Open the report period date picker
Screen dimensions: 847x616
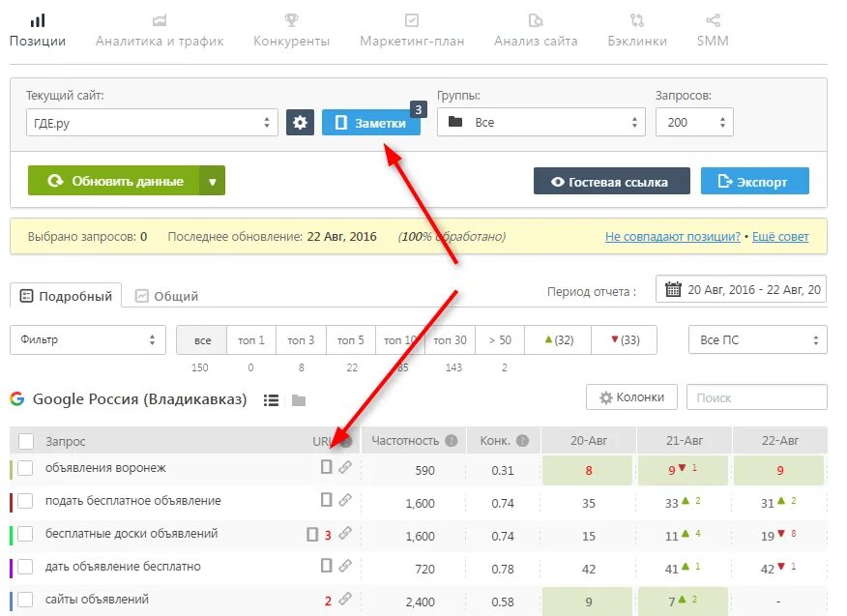pos(741,289)
